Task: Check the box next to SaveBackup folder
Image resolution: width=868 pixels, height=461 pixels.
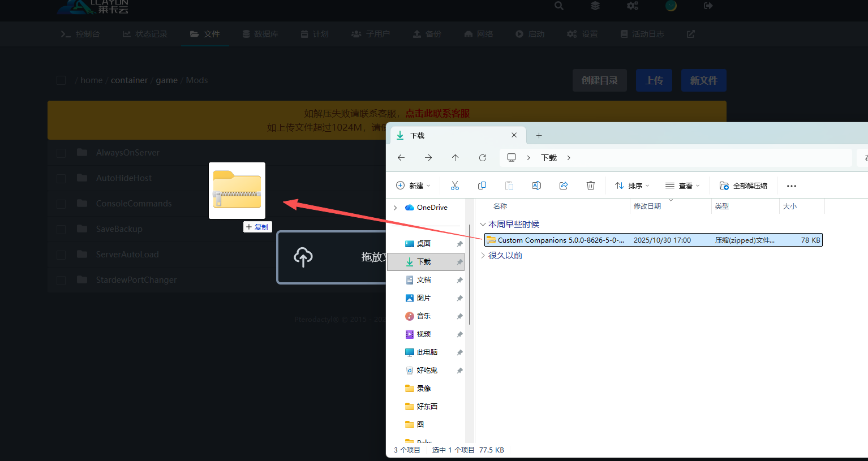Action: [61, 229]
